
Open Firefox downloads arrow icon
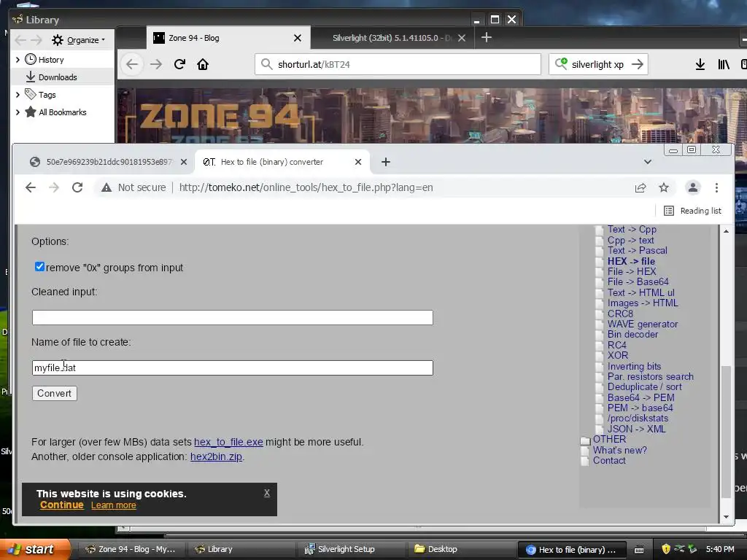[700, 64]
